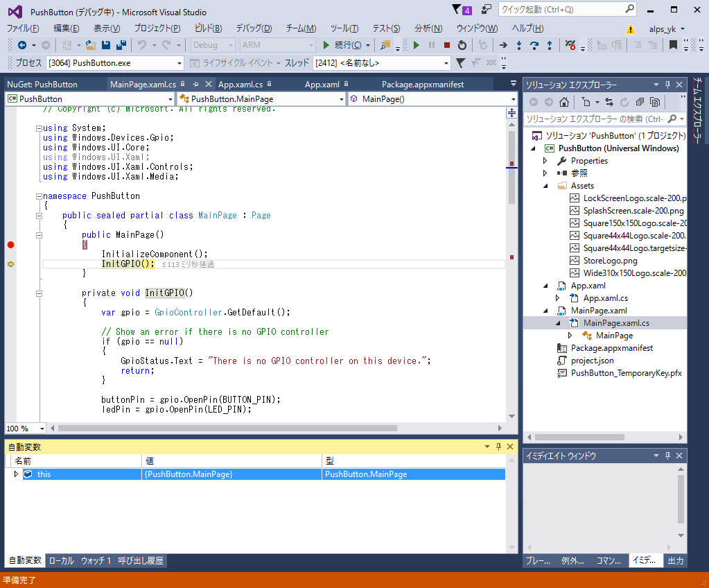Click the Save All icon
Image resolution: width=709 pixels, height=588 pixels.
[121, 45]
